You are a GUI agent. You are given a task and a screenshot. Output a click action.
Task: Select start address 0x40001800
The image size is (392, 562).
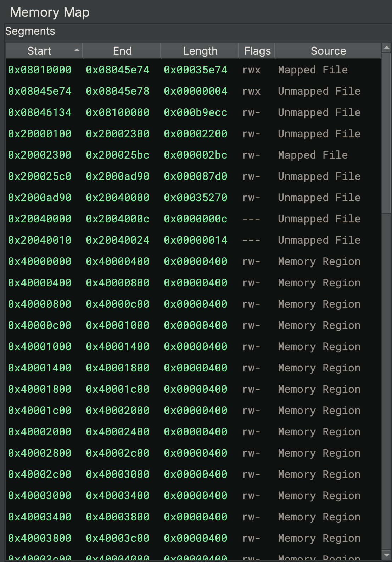[40, 389]
